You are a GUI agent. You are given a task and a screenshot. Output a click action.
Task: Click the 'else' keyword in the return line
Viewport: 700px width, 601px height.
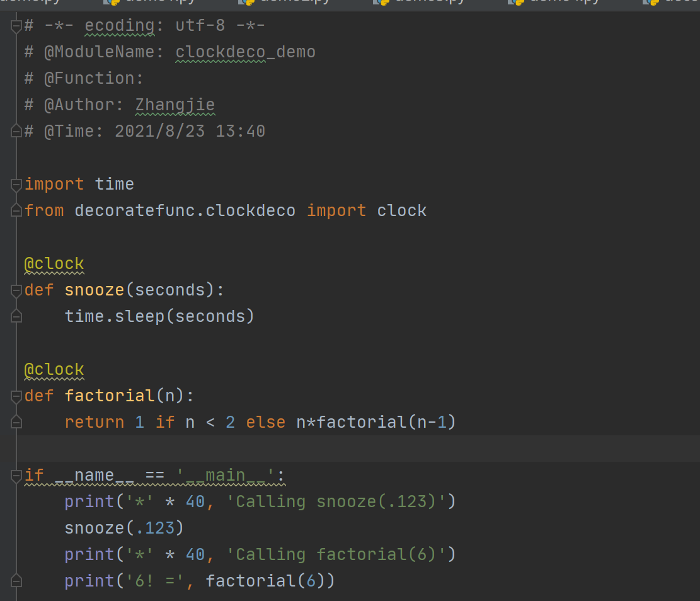tap(266, 422)
